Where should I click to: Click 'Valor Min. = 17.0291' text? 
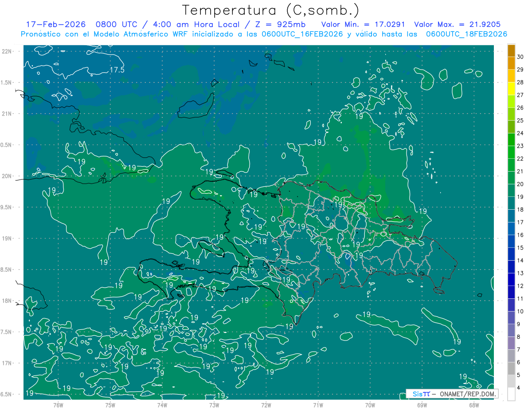(364, 24)
